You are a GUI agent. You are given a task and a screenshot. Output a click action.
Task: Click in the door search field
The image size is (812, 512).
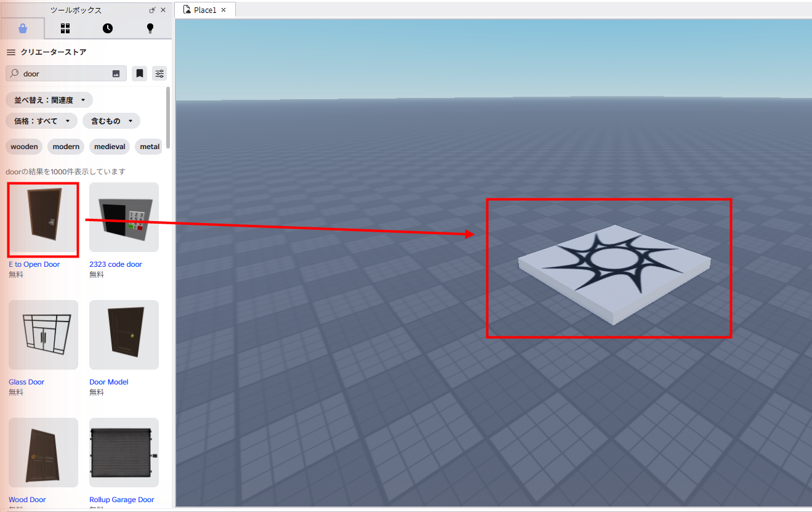point(66,74)
